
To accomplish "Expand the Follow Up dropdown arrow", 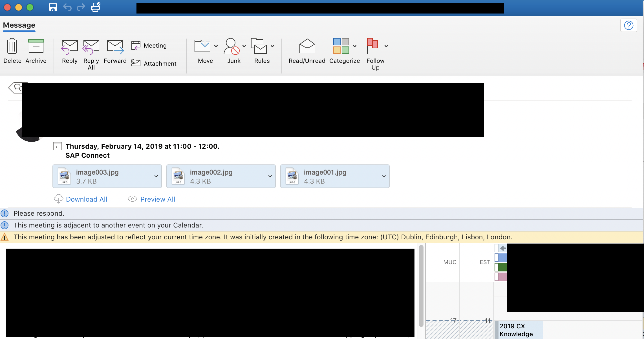I will [x=386, y=46].
